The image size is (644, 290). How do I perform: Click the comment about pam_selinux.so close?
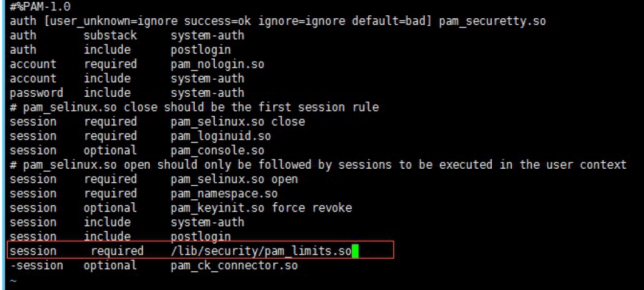194,107
